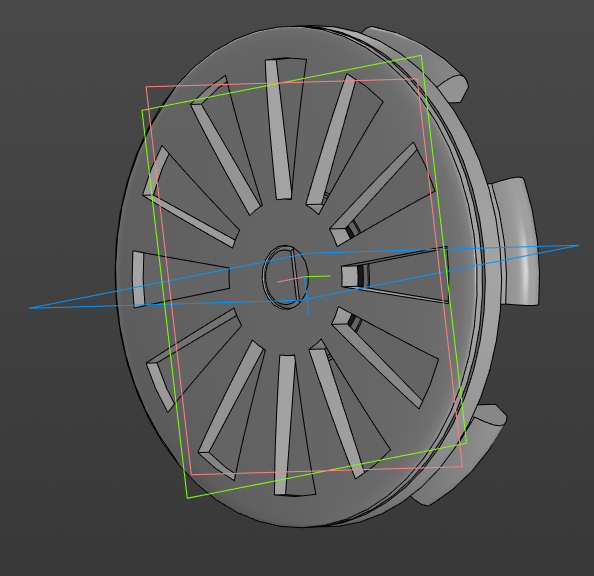Select the short green Y axis line

coord(317,276)
